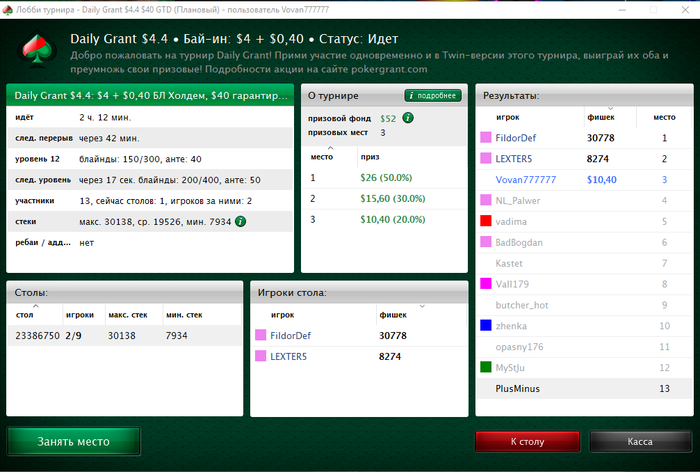700x472 pixels.
Task: Sort table players by 'фишек' header
Action: [x=421, y=315]
